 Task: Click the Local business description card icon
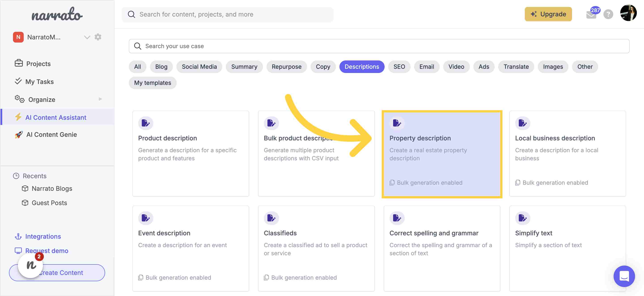(523, 123)
